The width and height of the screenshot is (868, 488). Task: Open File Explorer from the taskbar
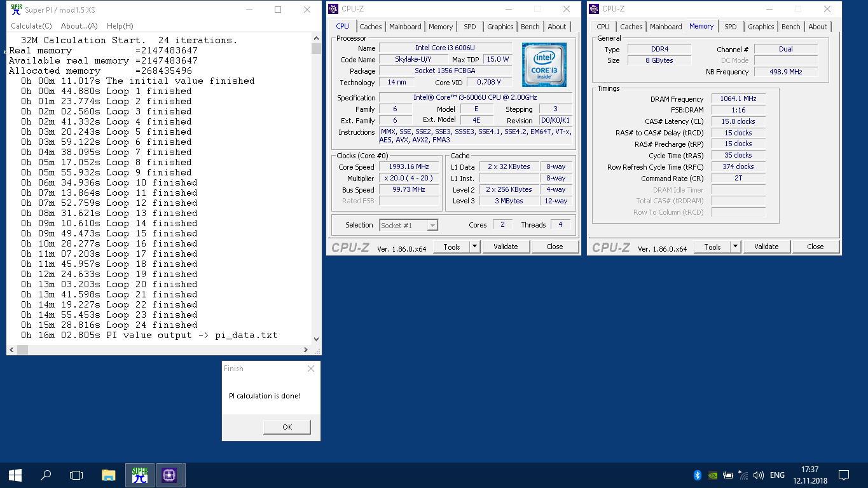pyautogui.click(x=109, y=475)
